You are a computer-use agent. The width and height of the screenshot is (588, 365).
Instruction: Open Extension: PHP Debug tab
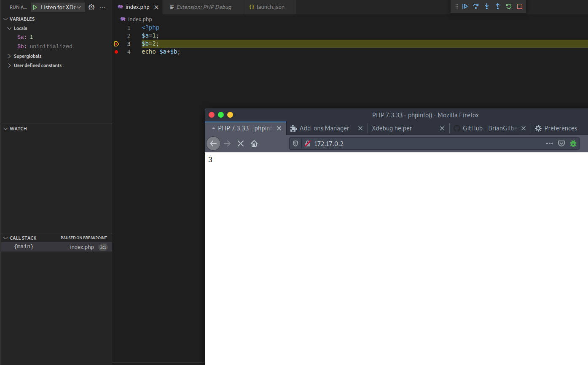204,7
